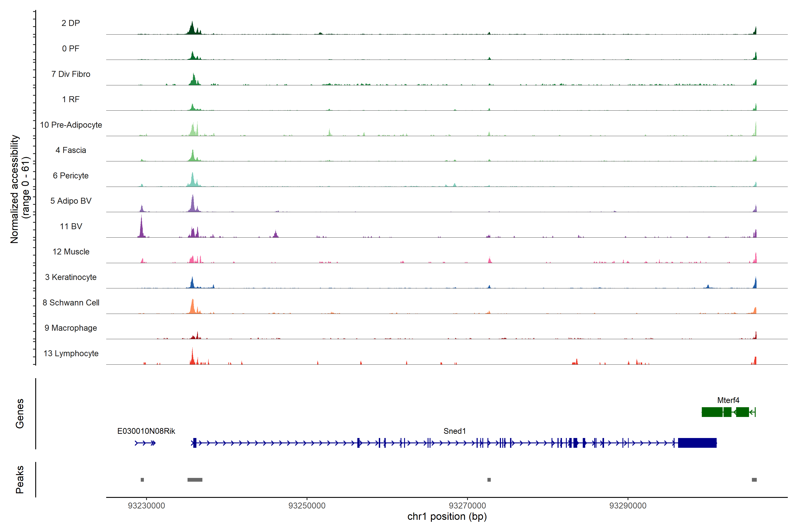
Task: Click the 3 Keratinocyte track label
Action: pyautogui.click(x=71, y=277)
